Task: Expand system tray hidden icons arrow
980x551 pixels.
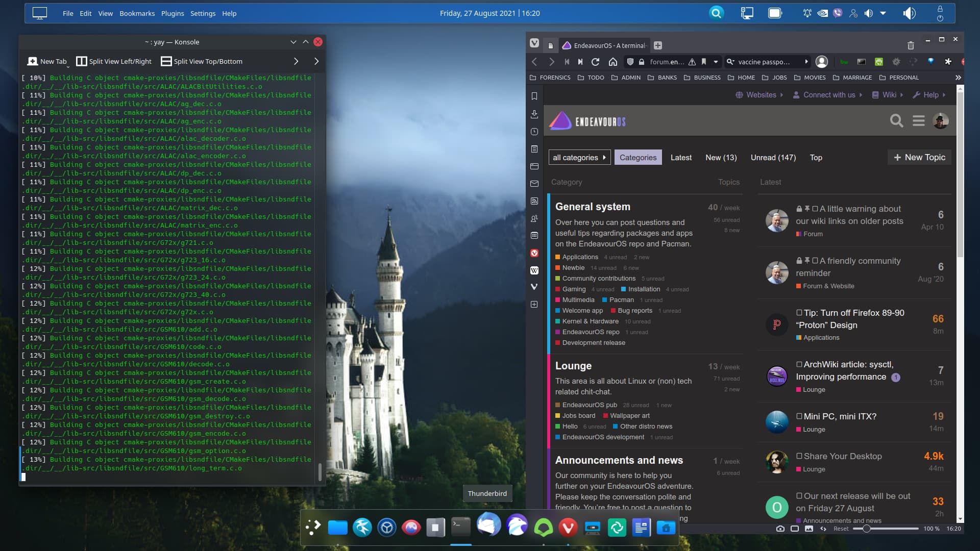Action: click(883, 13)
